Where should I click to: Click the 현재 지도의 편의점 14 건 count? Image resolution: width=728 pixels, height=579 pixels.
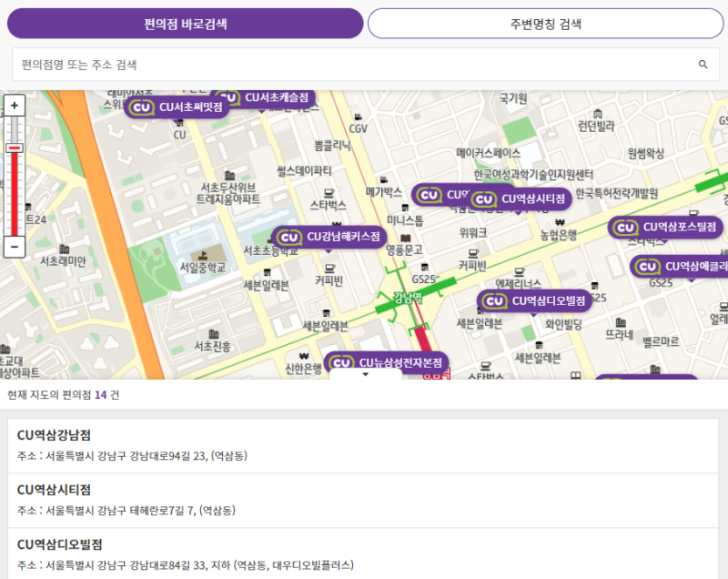tap(63, 395)
